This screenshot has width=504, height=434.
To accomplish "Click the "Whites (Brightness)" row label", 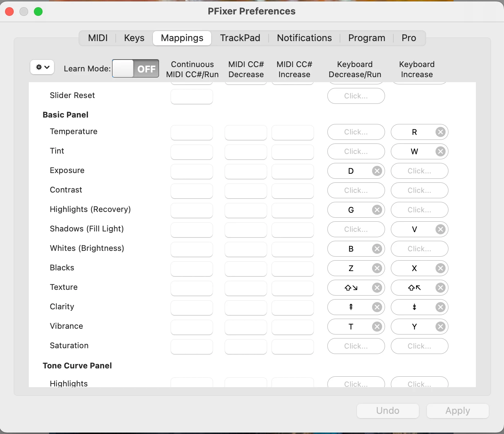I will 87,248.
